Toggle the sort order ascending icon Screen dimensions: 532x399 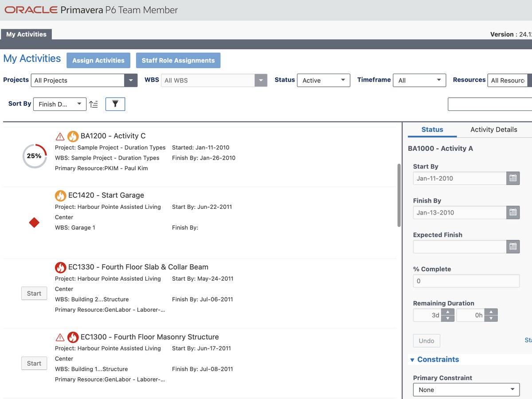point(94,104)
